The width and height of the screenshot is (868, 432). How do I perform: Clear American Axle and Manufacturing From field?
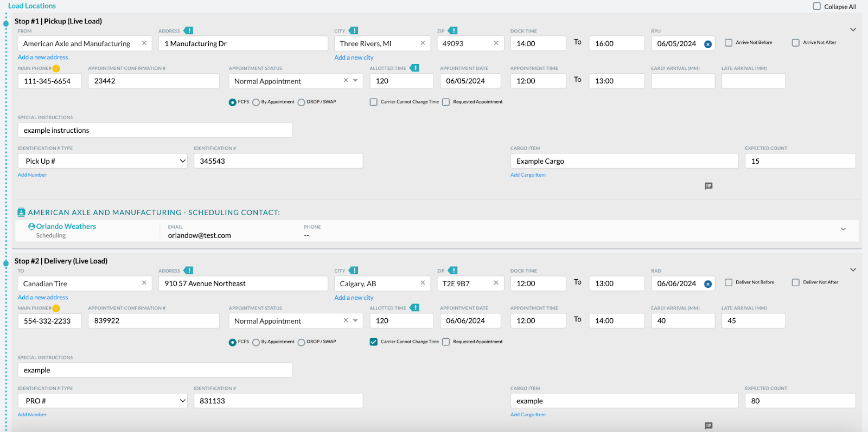[144, 43]
